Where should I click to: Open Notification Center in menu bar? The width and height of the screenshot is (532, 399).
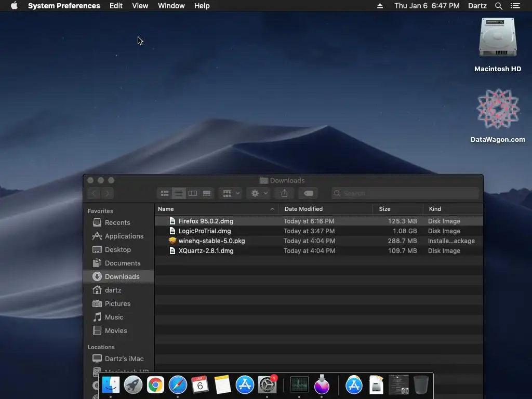[x=515, y=6]
